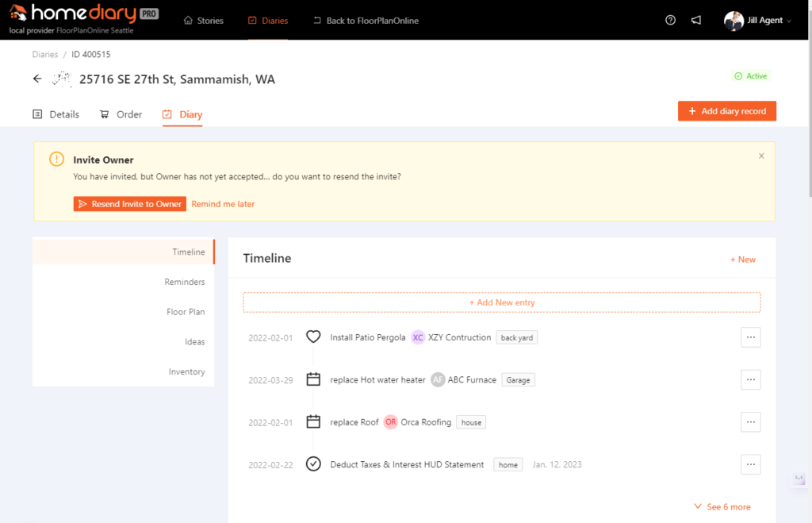Click the calendar icon for replace Hot water heater
Screen dimensions: 812x523
[313, 380]
